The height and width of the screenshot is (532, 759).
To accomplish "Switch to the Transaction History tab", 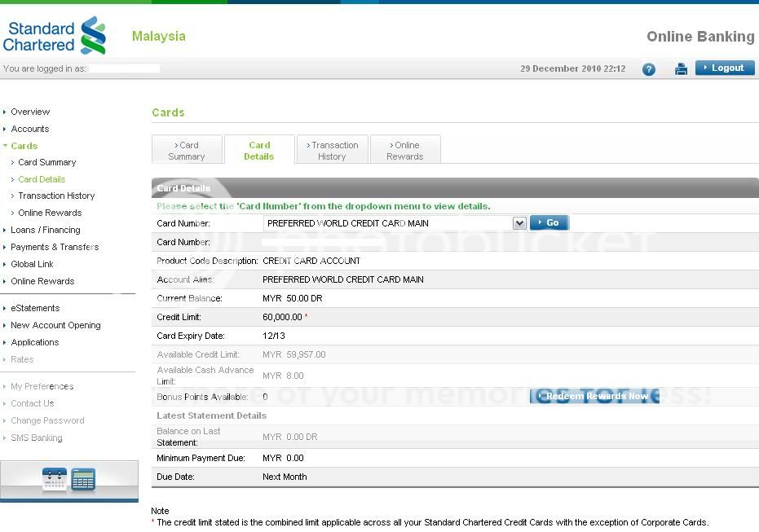I will tap(333, 151).
